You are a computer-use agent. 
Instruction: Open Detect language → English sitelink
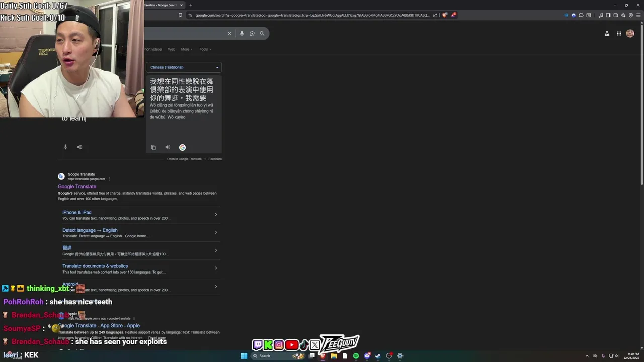pyautogui.click(x=90, y=230)
